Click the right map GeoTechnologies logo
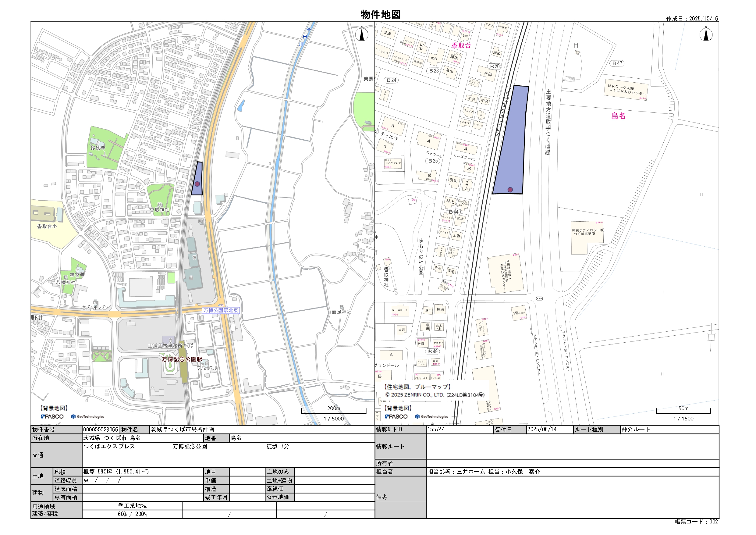This screenshot has height=535, width=756. point(431,416)
